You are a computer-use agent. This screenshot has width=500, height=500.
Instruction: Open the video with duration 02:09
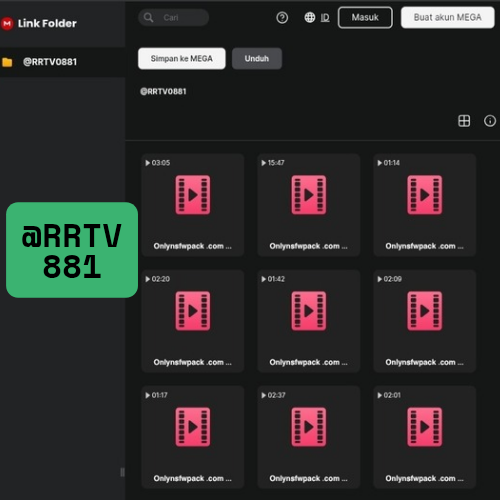tap(424, 321)
